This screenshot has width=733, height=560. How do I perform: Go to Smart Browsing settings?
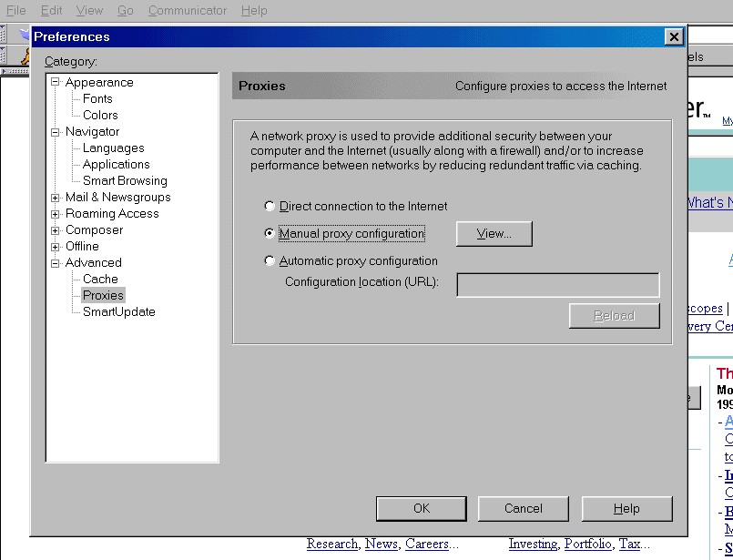click(125, 181)
